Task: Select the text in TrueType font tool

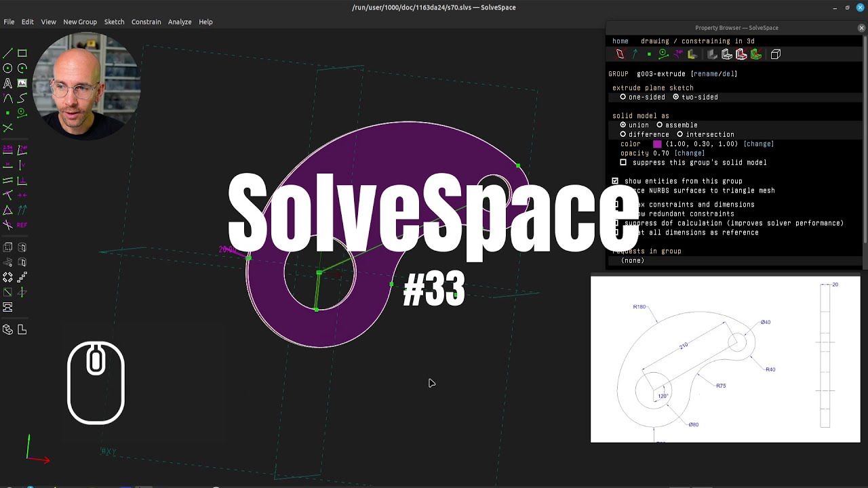Action: click(7, 83)
